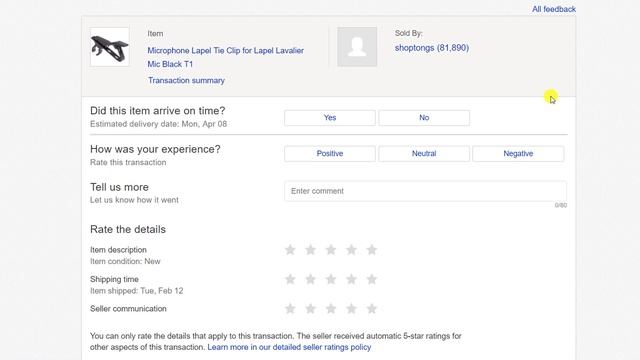640x360 pixels.
Task: Give Shipping time two stars
Action: (x=311, y=279)
